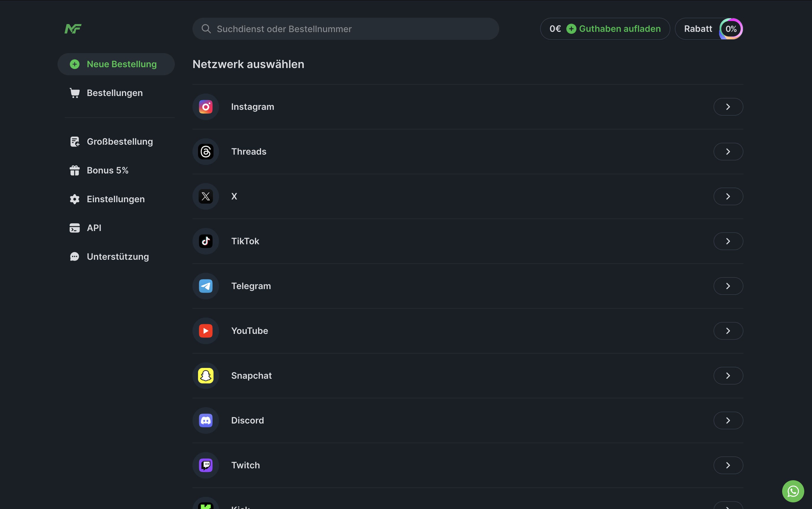
Task: Open the WhatsApp chat bubble
Action: [x=793, y=491]
